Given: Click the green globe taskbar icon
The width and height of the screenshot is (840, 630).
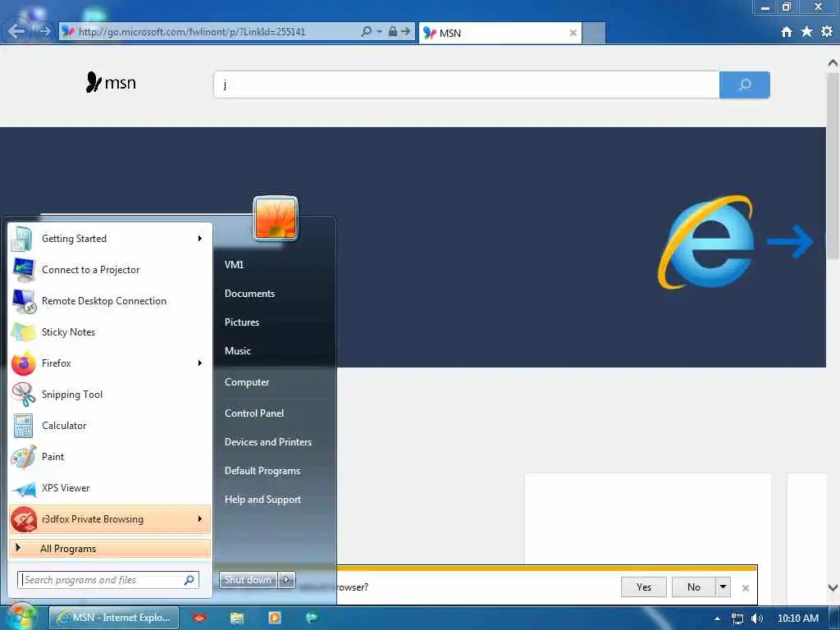Looking at the screenshot, I should [312, 618].
